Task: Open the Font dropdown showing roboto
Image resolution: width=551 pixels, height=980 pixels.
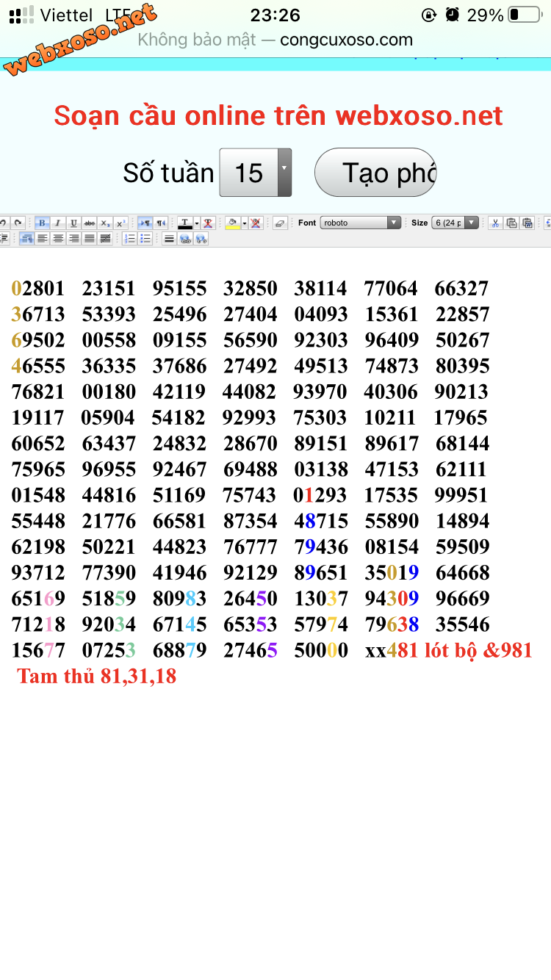Action: click(x=361, y=223)
